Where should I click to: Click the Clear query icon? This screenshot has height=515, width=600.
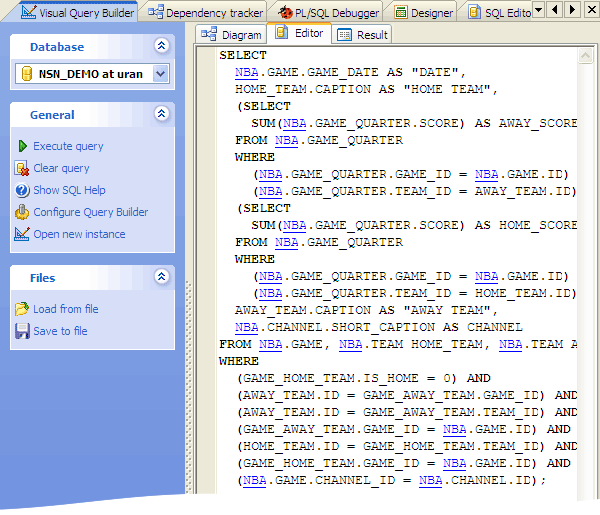click(x=23, y=168)
